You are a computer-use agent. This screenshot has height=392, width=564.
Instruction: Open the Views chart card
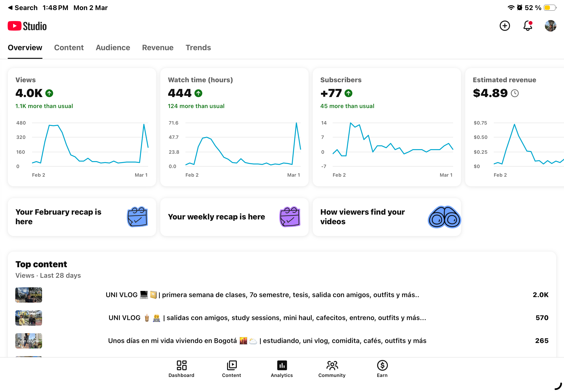(x=82, y=127)
